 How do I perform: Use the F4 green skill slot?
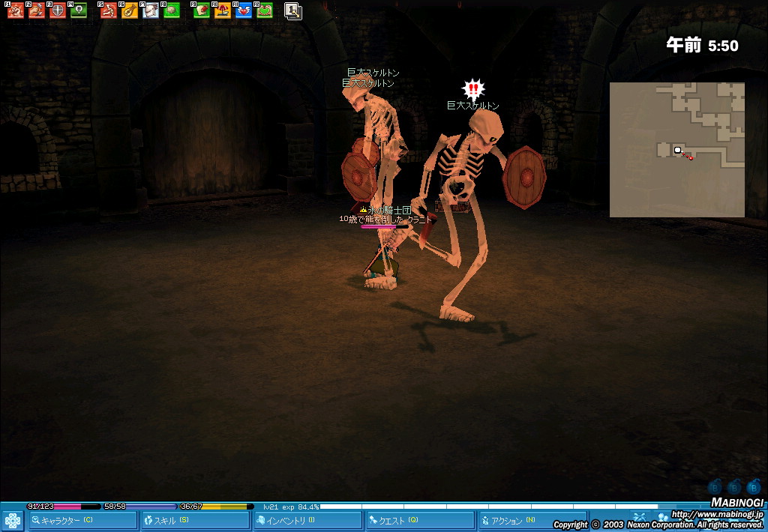(x=78, y=10)
